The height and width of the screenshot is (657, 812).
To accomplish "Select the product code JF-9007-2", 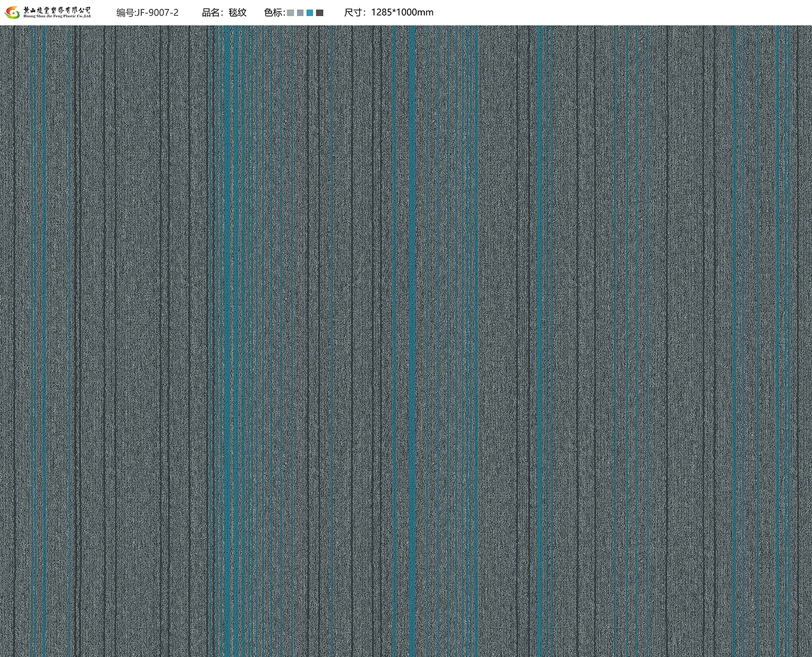I will click(x=157, y=13).
